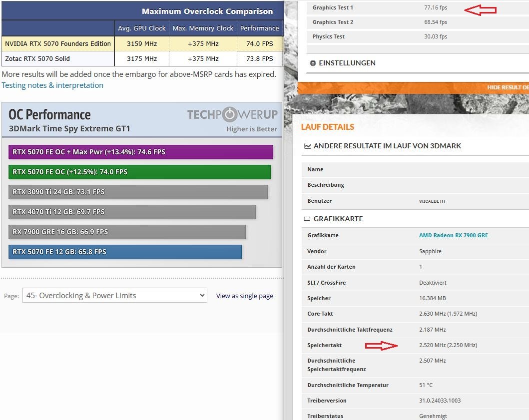Click Speichertakt value 2.520 MHz (2.250 MHz)

[448, 345]
